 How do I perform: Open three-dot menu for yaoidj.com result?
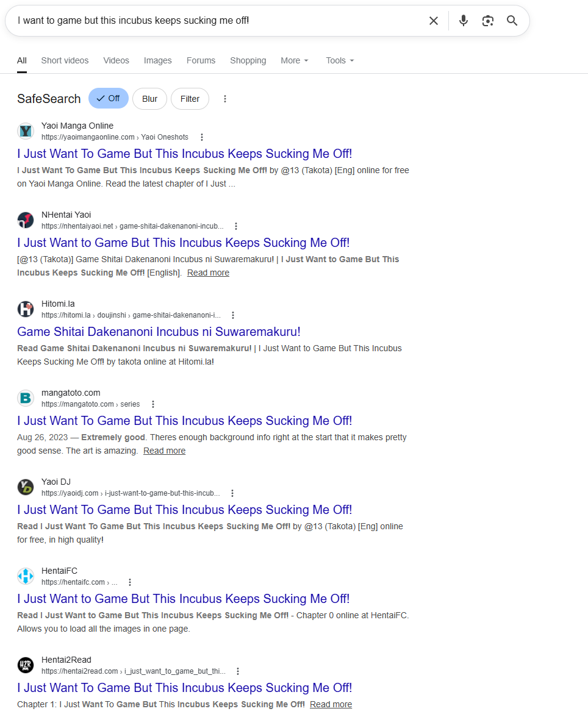232,493
